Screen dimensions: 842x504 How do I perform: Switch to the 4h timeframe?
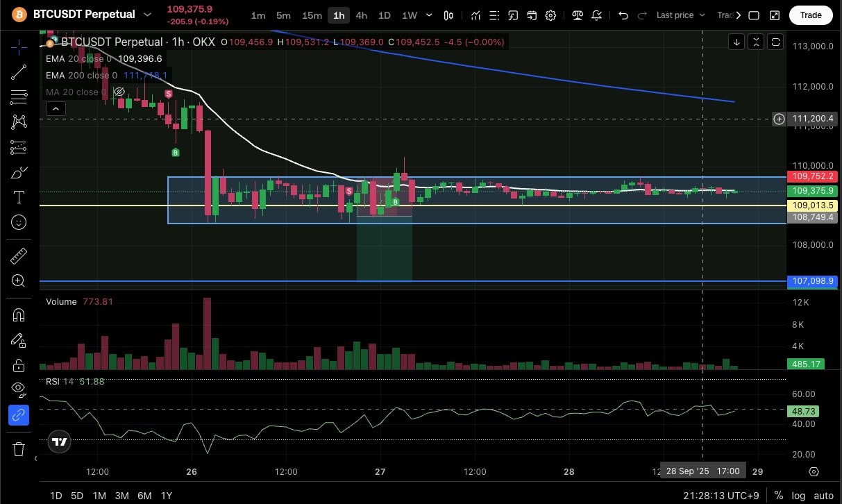[x=362, y=15]
